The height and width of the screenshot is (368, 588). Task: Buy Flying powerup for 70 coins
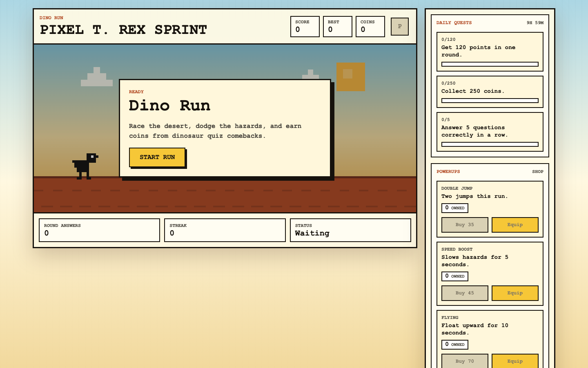pos(465,361)
